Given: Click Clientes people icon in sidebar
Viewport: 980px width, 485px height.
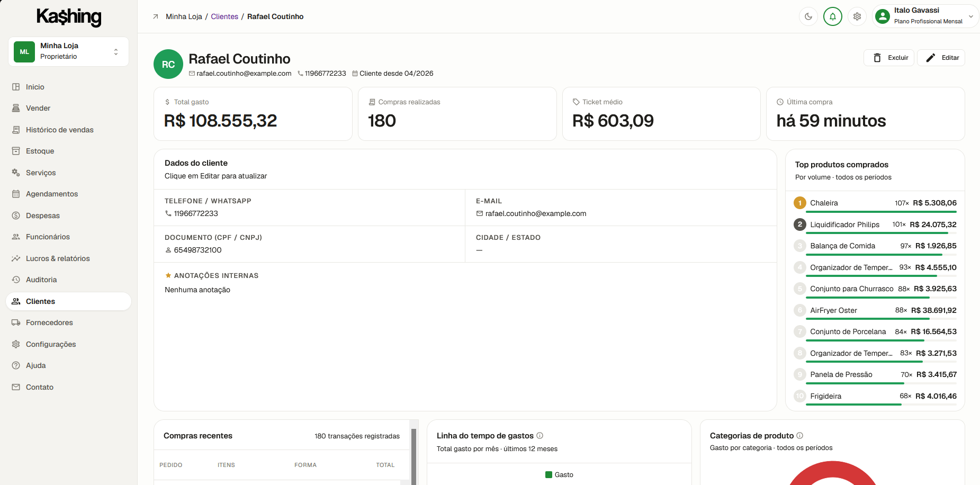Looking at the screenshot, I should coord(16,301).
